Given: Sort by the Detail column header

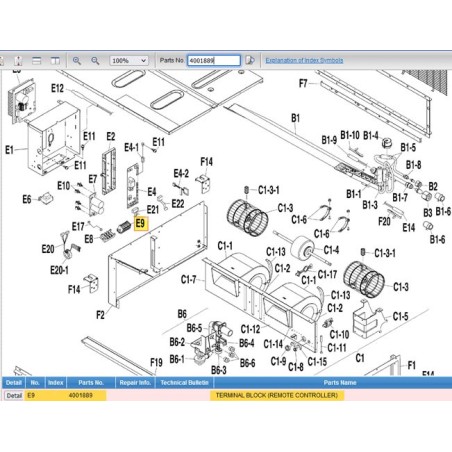Looking at the screenshot, I should pos(14,383).
